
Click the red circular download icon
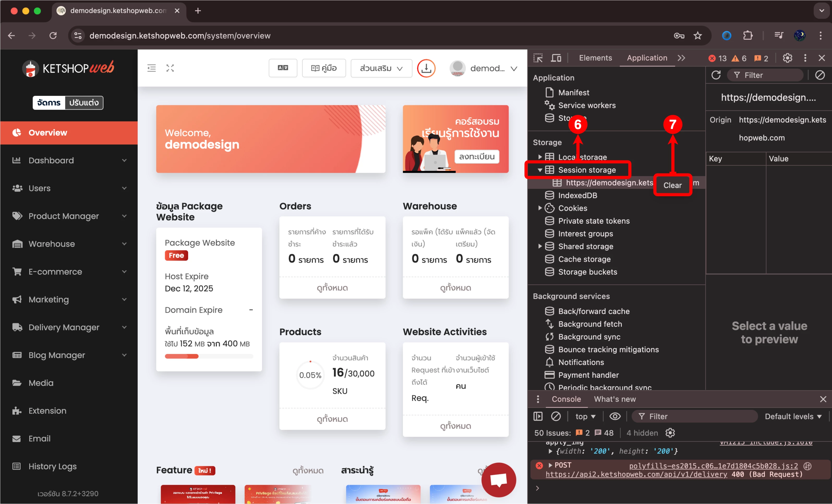pos(426,68)
